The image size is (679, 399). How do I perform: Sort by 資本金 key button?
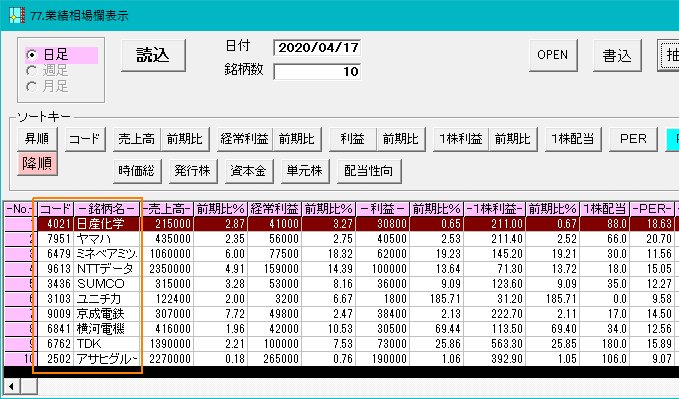click(x=249, y=172)
